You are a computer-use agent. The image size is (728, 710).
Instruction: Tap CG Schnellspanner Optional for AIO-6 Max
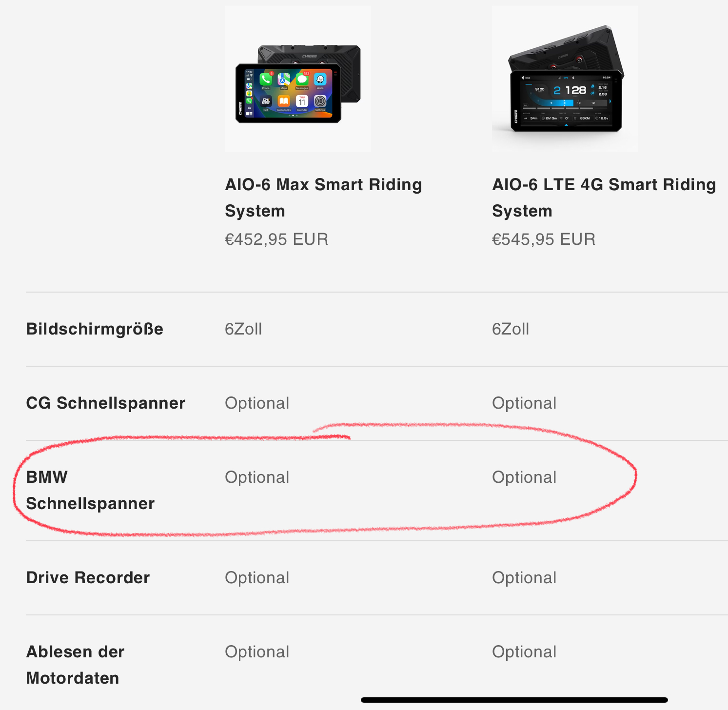tap(257, 403)
